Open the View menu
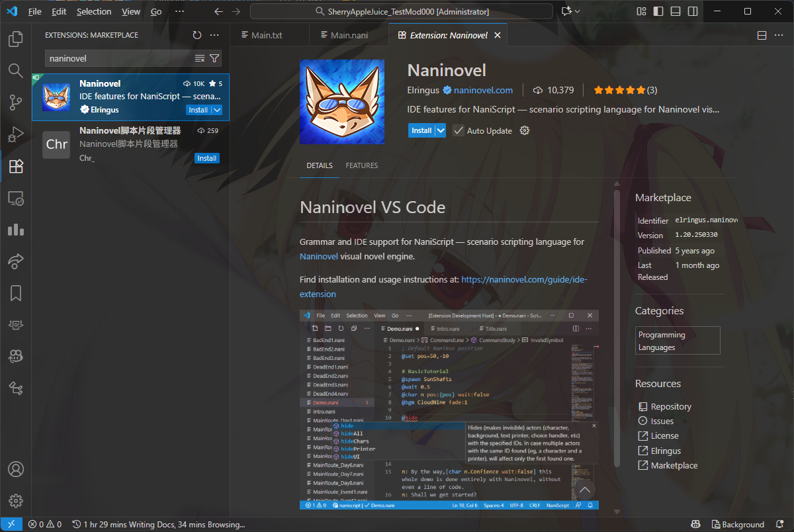The width and height of the screenshot is (794, 532). pos(130,11)
